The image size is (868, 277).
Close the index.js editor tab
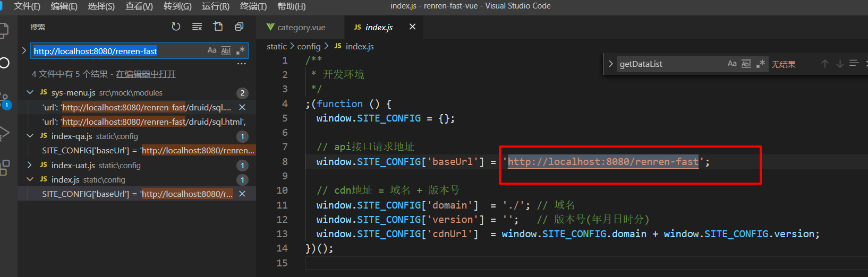coord(412,27)
